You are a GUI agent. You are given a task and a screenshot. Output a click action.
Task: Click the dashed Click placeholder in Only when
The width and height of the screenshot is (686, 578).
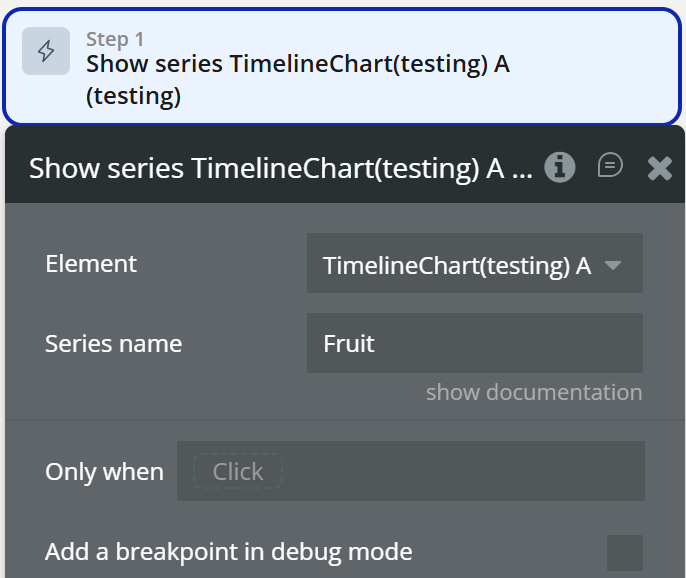[238, 471]
